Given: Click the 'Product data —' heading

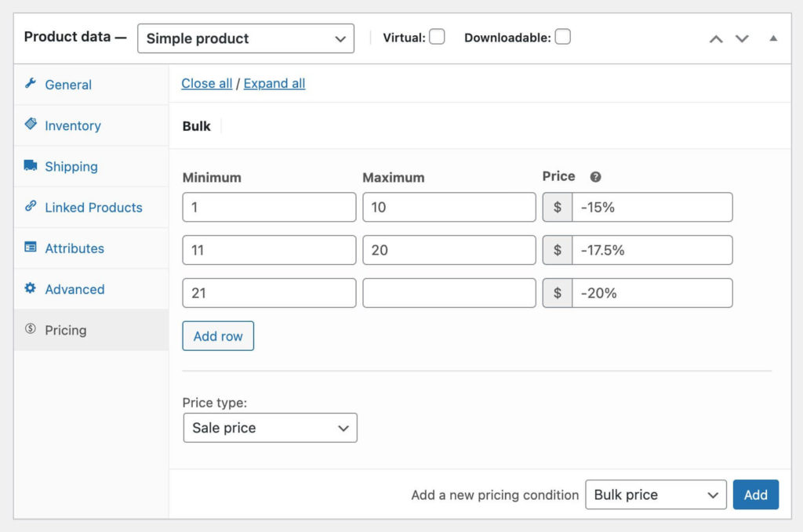Looking at the screenshot, I should (74, 37).
